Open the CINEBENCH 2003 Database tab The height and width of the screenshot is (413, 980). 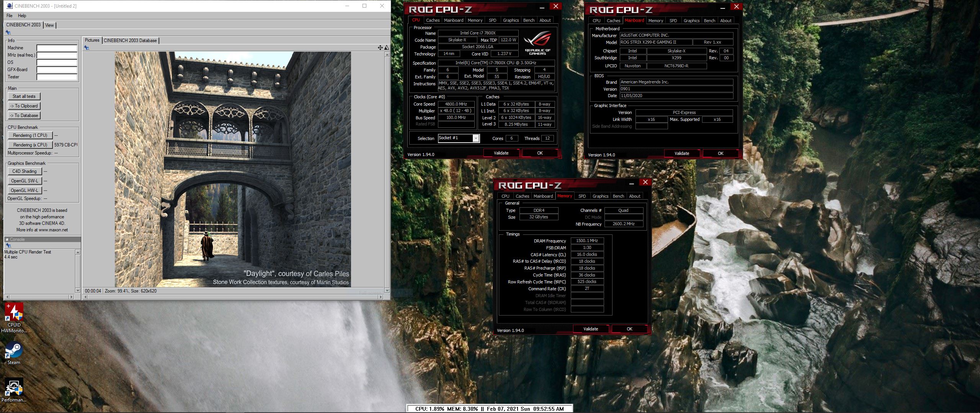[x=130, y=41]
